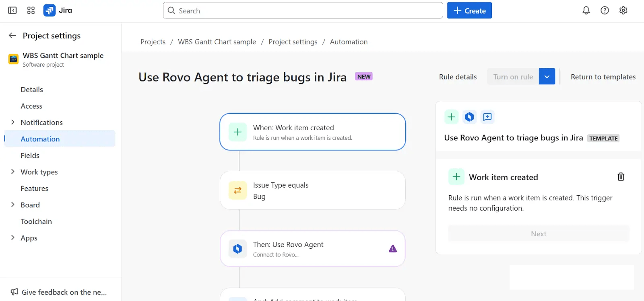The image size is (644, 301).
Task: Delete the Work item created trigger via trash icon
Action: (621, 177)
